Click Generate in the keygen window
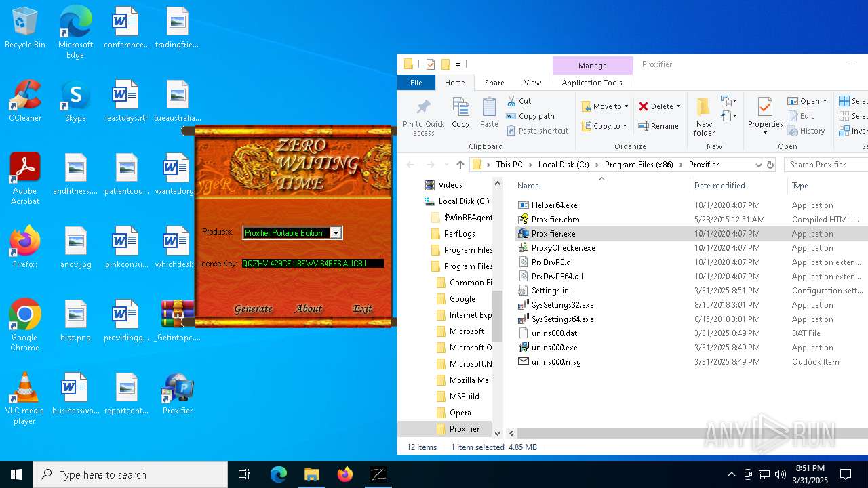 (x=253, y=308)
